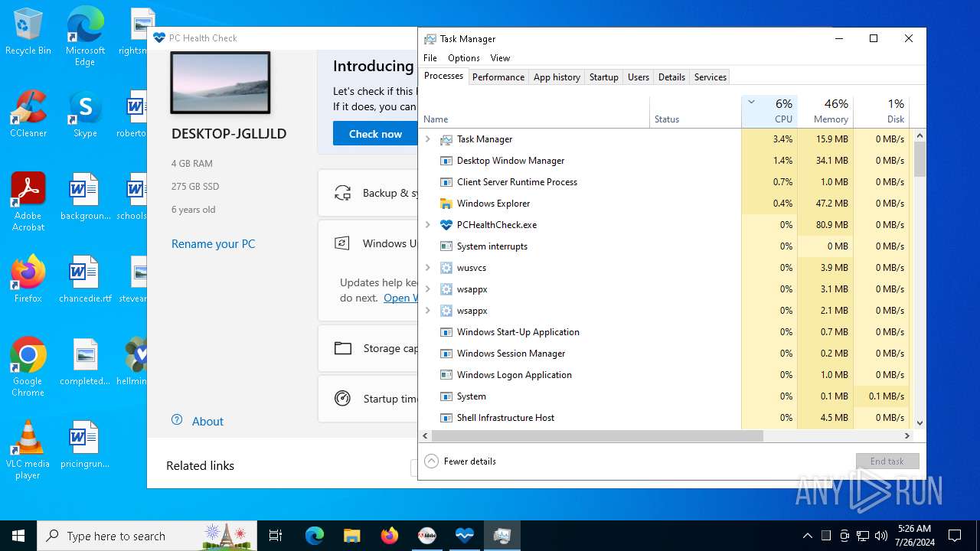Click the Storage capacity folder icon in PC Health Check
The width and height of the screenshot is (980, 551).
(x=343, y=348)
